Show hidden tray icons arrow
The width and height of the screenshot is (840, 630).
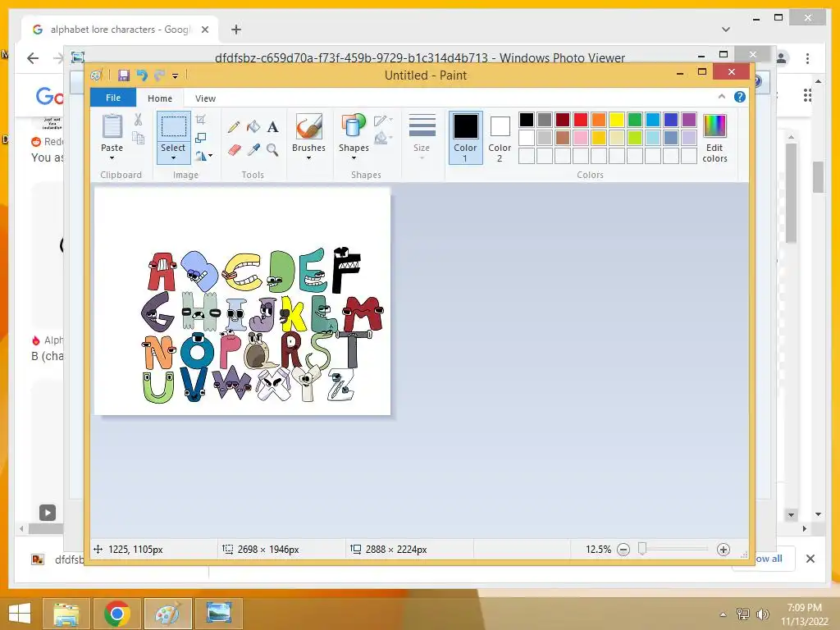tap(724, 614)
